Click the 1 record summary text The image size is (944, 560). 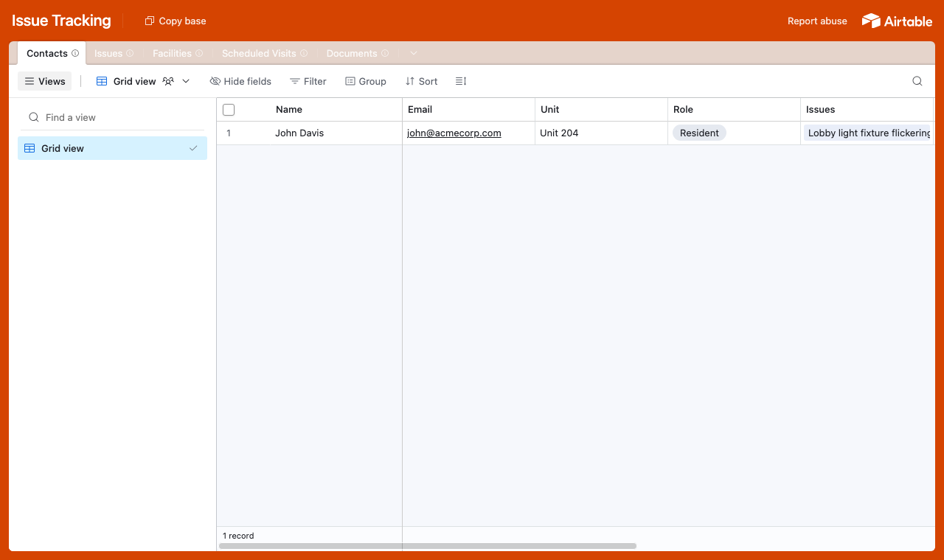click(x=238, y=536)
